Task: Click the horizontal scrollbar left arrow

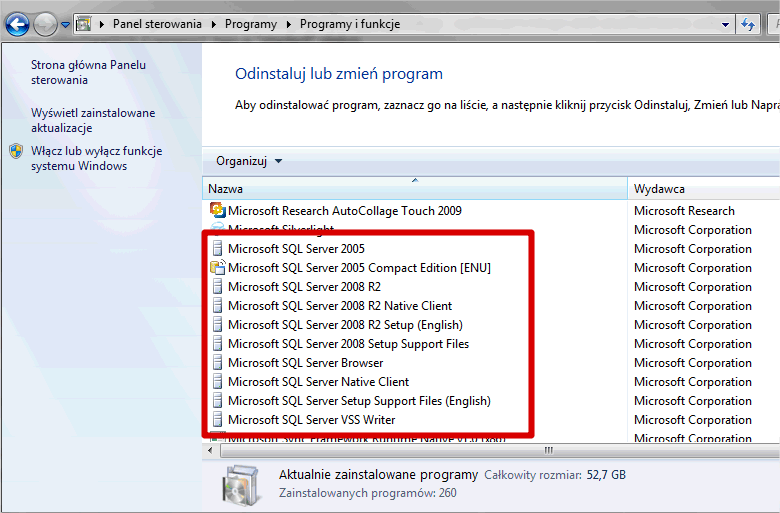Action: (x=210, y=450)
